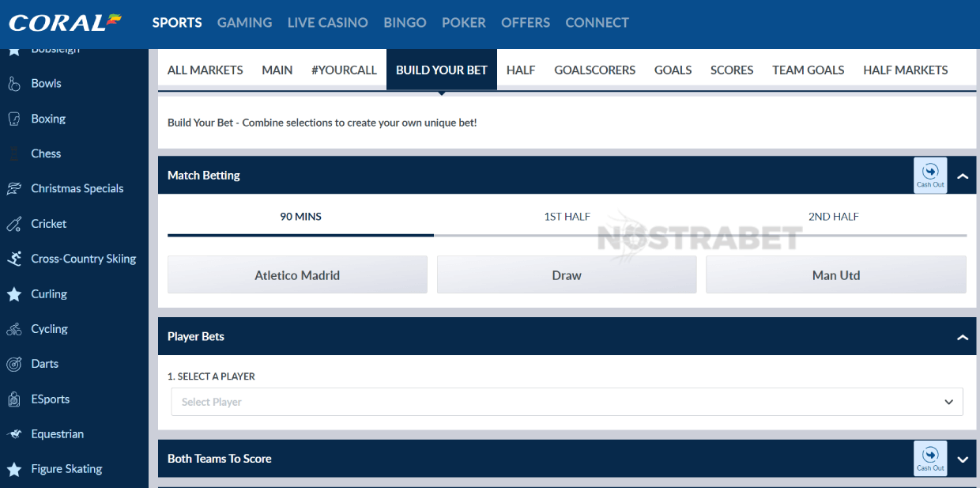
Task: Open the HALF tab
Action: pos(521,70)
